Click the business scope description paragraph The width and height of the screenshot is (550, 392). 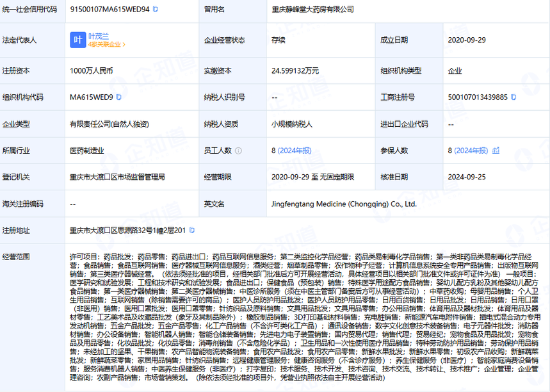304,317
